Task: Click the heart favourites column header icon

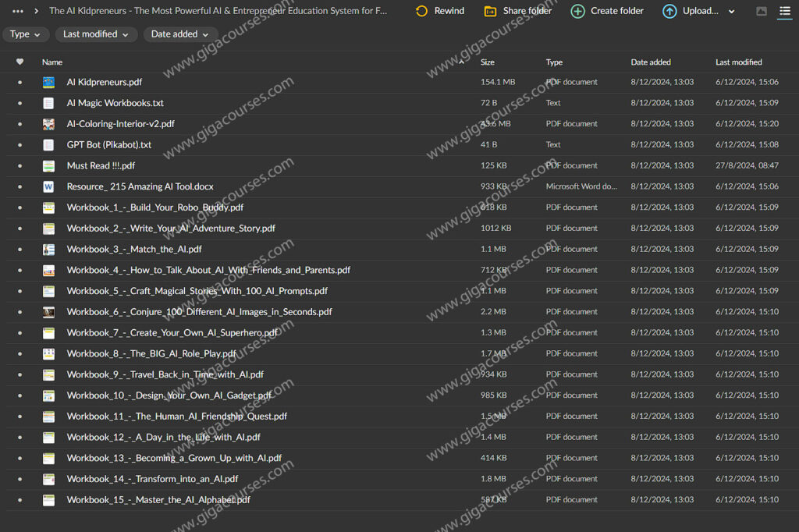Action: pyautogui.click(x=20, y=62)
